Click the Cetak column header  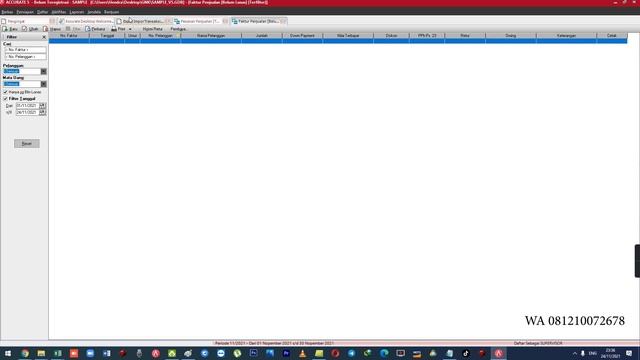click(612, 36)
